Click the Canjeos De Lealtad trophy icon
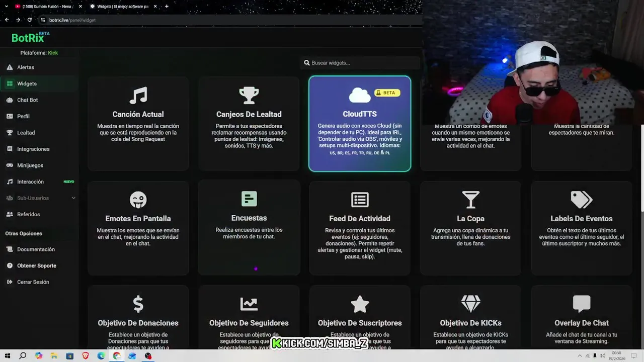Screen dimensions: 644x362 coord(249,95)
